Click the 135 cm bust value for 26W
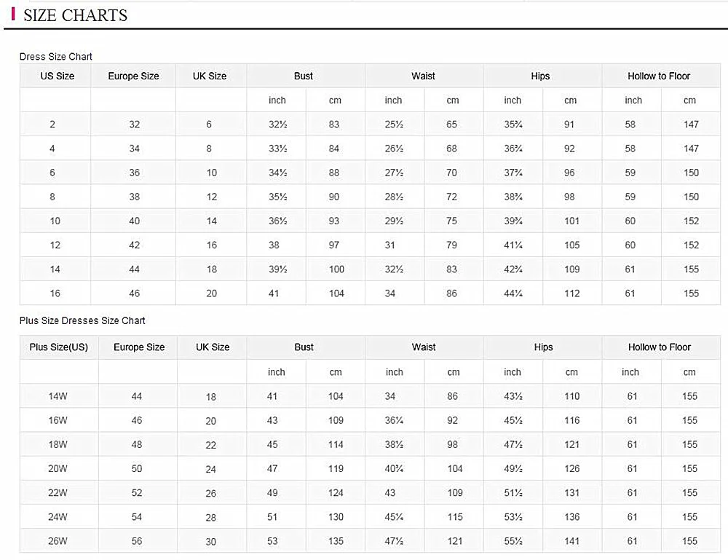This screenshot has width=728, height=560. point(336,541)
